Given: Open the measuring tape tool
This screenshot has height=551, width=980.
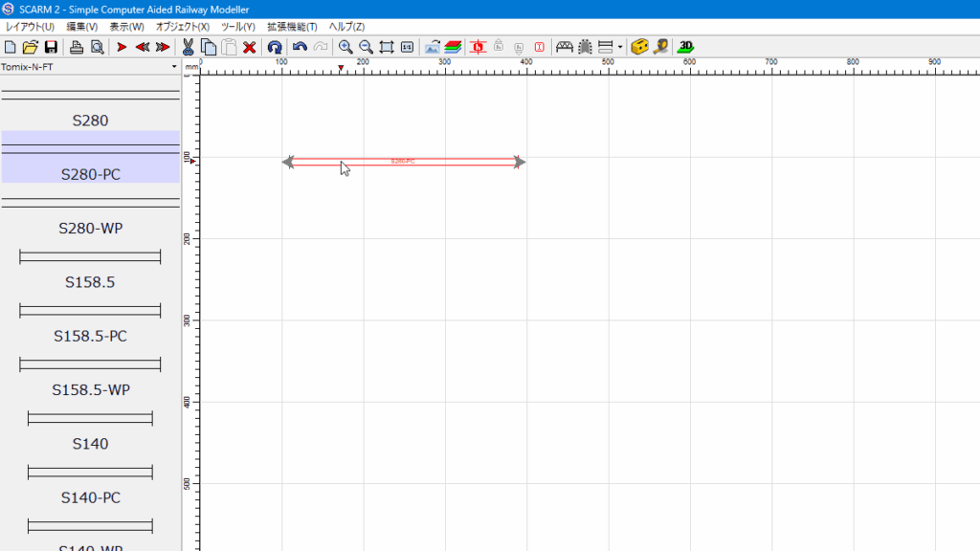Looking at the screenshot, I should coord(660,47).
